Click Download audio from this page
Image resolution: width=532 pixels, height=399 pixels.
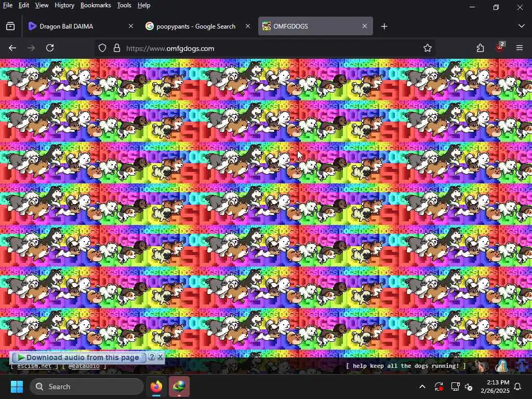tap(78, 357)
